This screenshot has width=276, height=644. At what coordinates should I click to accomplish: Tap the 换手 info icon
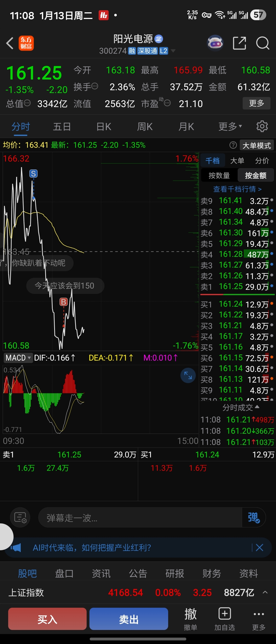pos(95,86)
